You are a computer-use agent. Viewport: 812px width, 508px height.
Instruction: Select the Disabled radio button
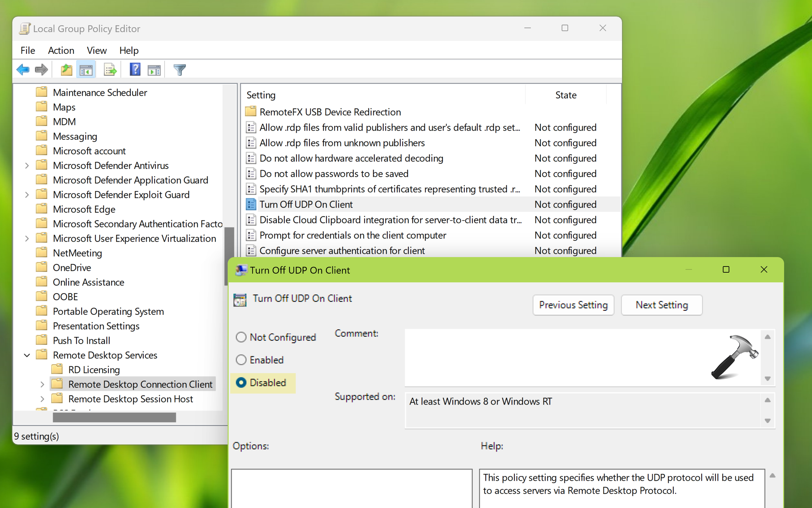[x=241, y=383]
